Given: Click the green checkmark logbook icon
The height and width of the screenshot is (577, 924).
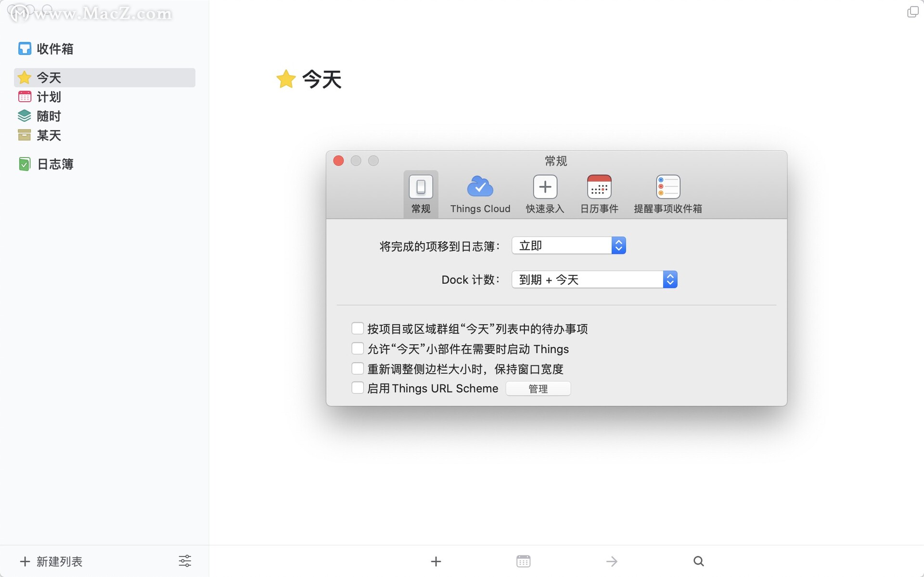Looking at the screenshot, I should (x=25, y=164).
